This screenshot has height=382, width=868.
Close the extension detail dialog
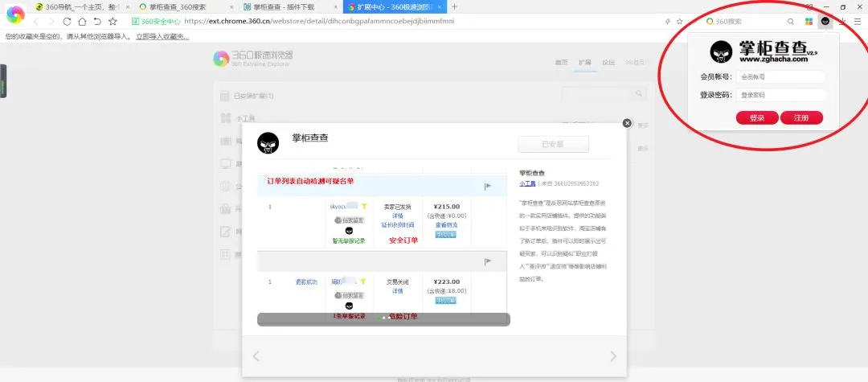coord(627,123)
